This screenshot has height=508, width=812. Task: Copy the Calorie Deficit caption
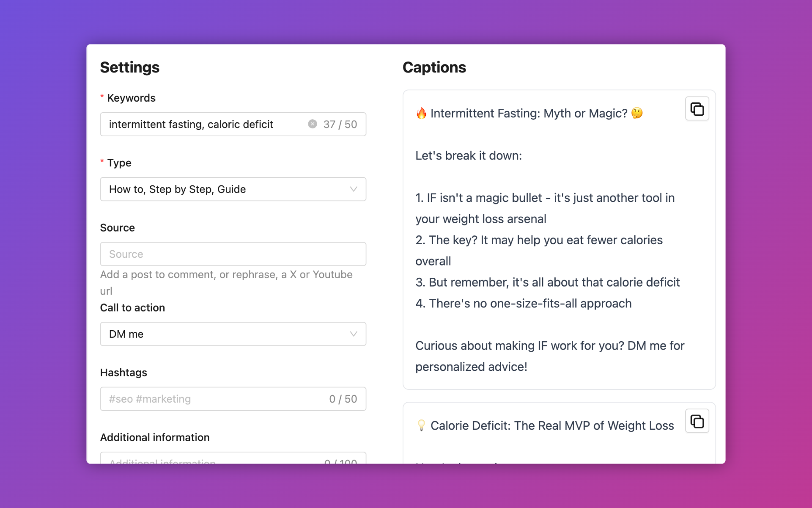tap(697, 421)
